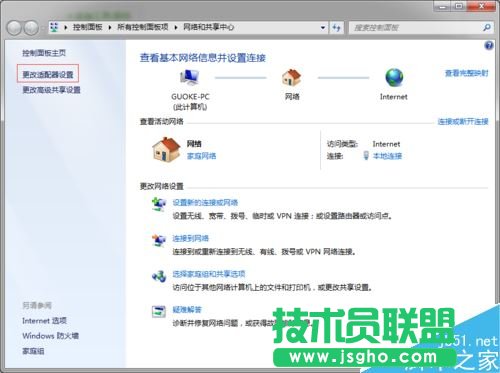This screenshot has width=500, height=373.
Task: Click the GUOKE-PC computer icon
Action: (x=190, y=77)
